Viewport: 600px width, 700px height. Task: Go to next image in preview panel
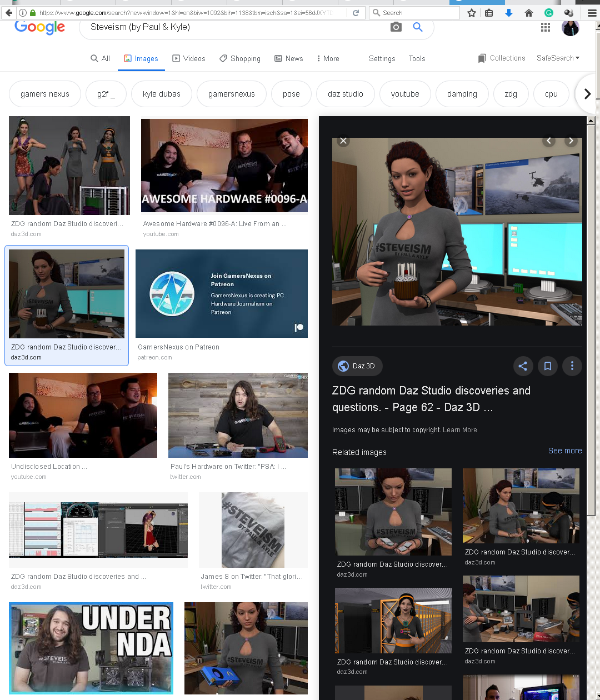pos(571,141)
